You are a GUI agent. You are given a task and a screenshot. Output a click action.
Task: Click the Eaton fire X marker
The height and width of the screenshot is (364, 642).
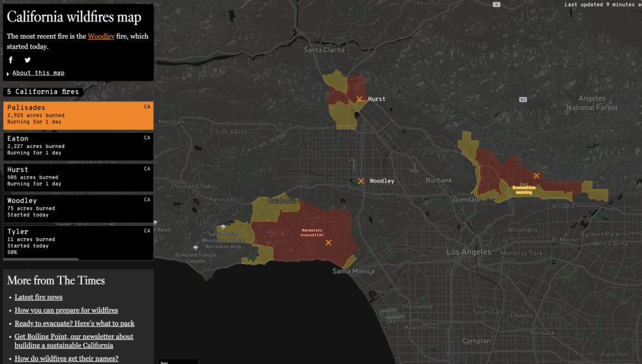(x=536, y=176)
